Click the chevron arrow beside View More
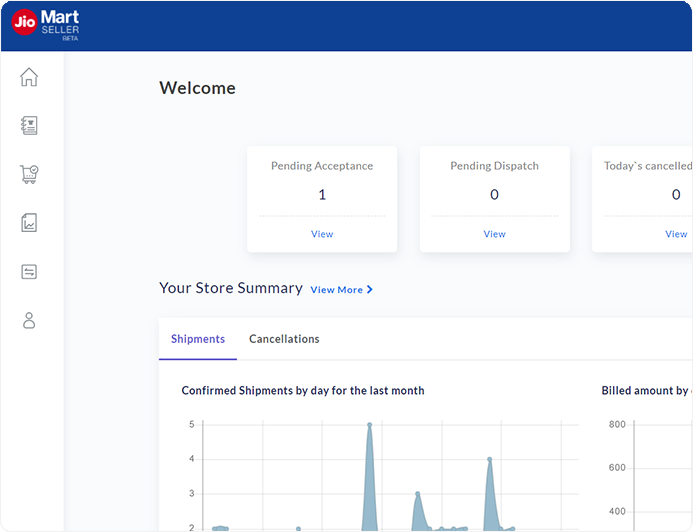The height and width of the screenshot is (532, 693). tap(370, 290)
